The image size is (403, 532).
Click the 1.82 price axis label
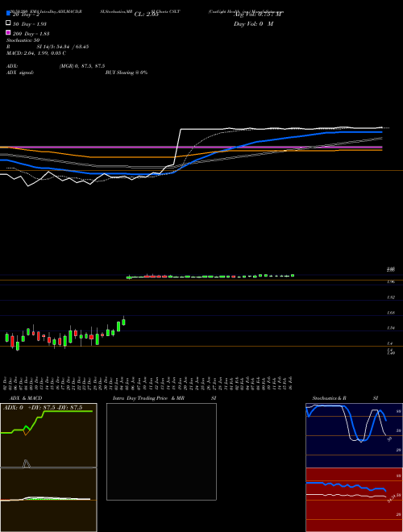point(390,297)
